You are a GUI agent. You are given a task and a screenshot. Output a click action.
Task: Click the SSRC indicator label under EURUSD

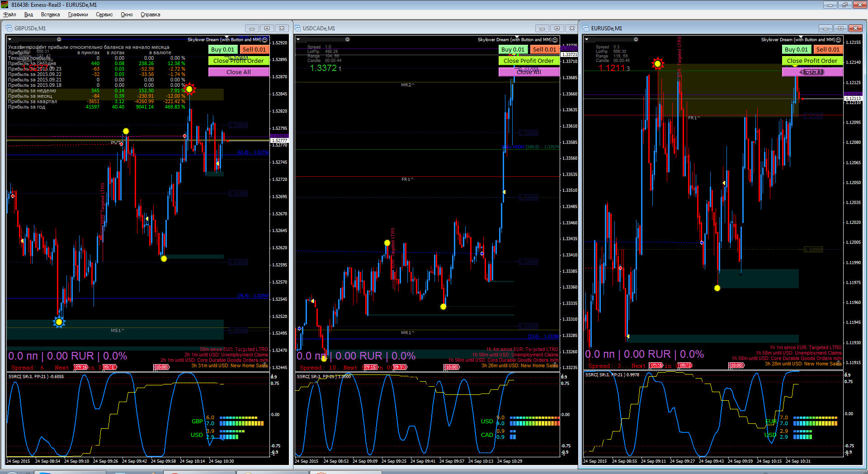click(x=612, y=374)
